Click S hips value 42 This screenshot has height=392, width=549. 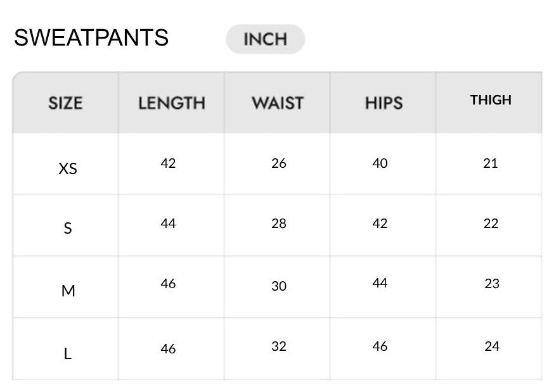(x=380, y=224)
